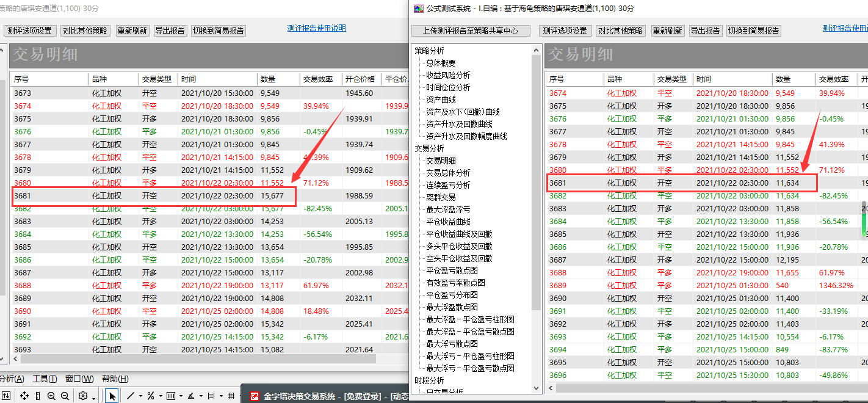
Task: Click the zoom in magnifier icon
Action: click(x=51, y=396)
